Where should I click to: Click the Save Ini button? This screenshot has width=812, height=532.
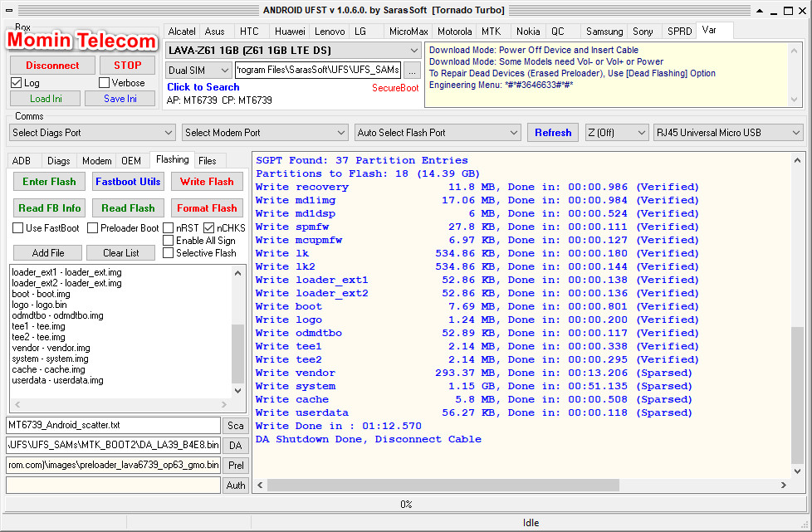[x=120, y=98]
